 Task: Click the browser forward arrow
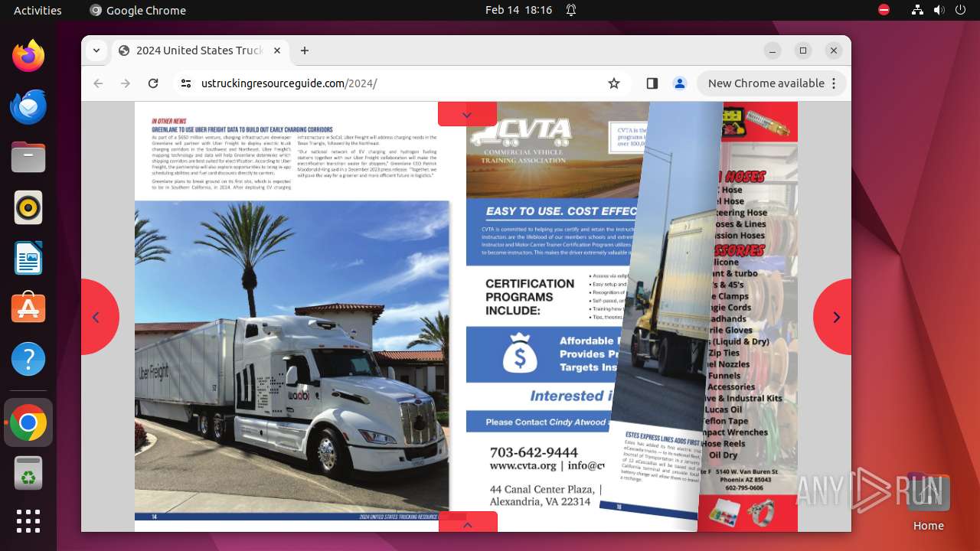pyautogui.click(x=126, y=83)
